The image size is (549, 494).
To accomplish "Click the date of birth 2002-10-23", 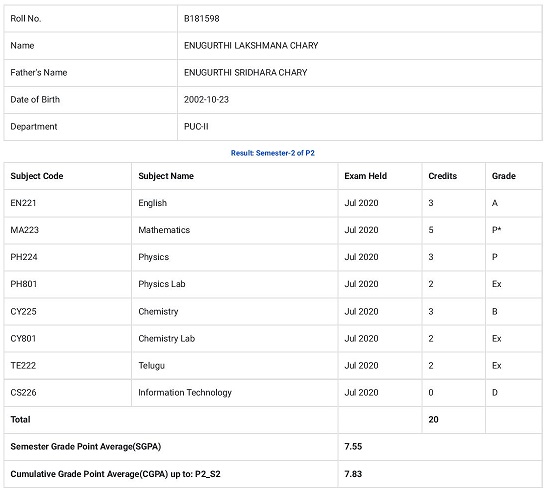I will click(x=206, y=99).
